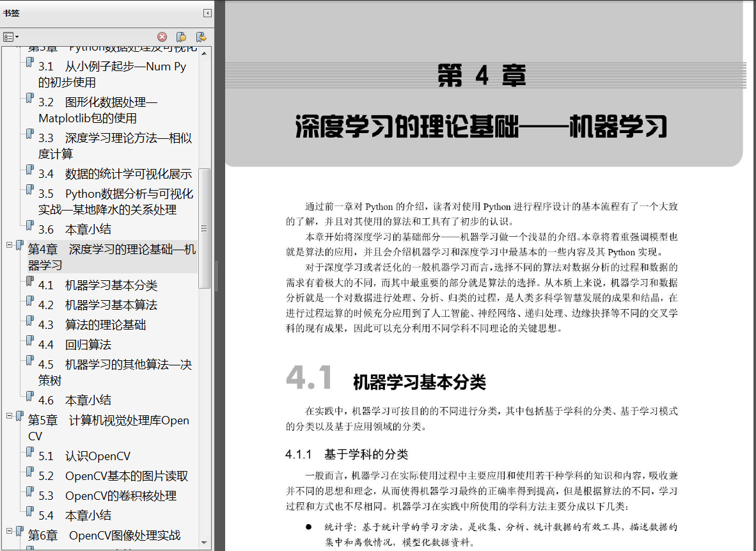Click the bookmarks scrollbar down arrow
Image resolution: width=756 pixels, height=551 pixels.
(x=205, y=542)
